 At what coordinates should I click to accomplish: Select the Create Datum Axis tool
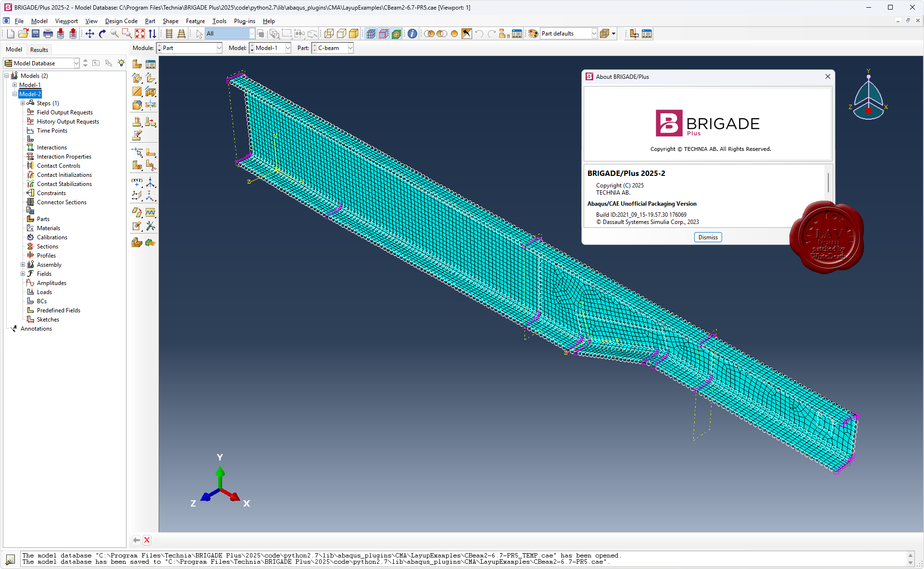click(150, 183)
